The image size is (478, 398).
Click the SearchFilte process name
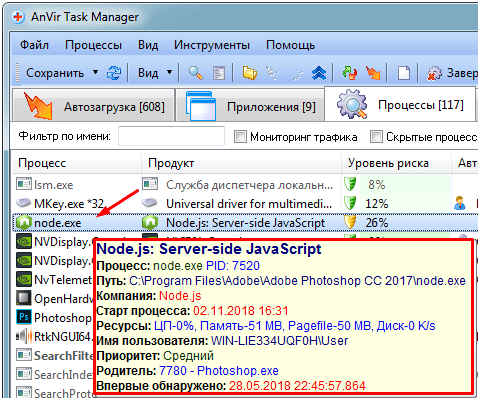(x=64, y=355)
